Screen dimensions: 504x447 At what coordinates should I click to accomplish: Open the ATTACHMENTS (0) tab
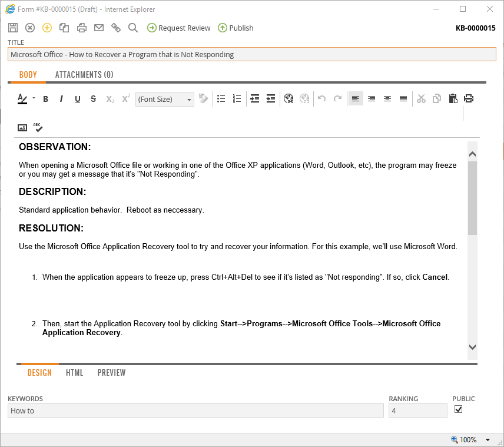click(x=84, y=75)
